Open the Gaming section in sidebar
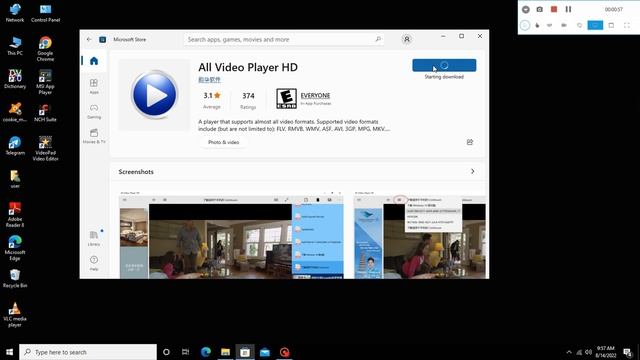 [94, 111]
